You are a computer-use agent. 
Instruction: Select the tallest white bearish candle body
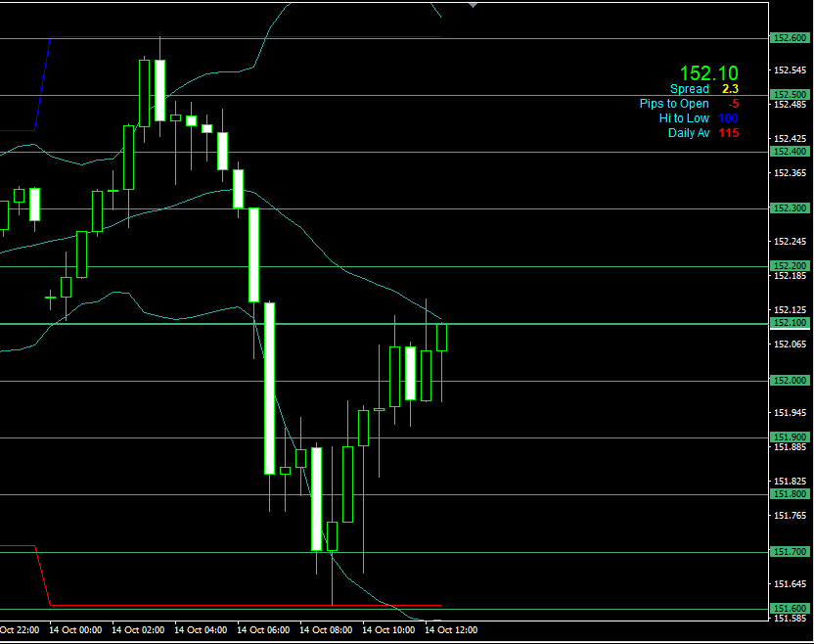pos(269,388)
